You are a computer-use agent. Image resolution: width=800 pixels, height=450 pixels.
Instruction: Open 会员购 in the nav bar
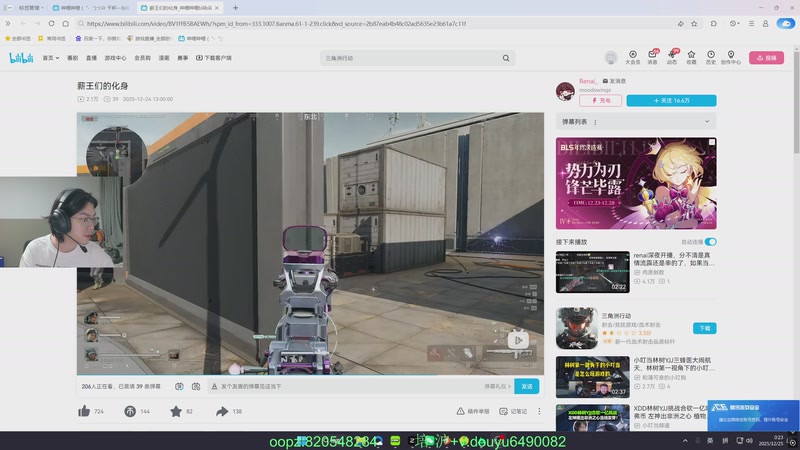pos(142,58)
